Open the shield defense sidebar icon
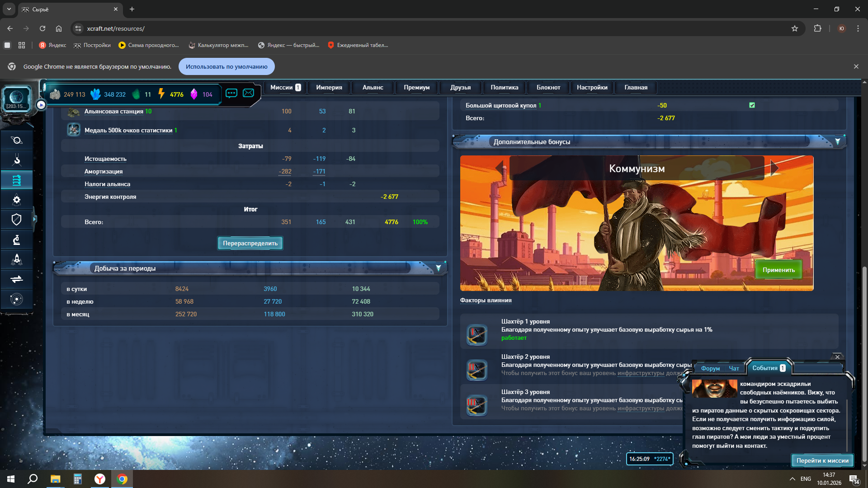Viewport: 868px width, 488px height. point(17,220)
